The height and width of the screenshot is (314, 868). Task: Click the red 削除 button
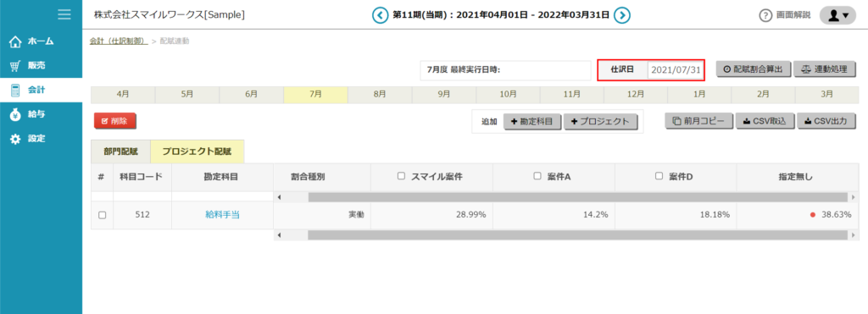[114, 121]
